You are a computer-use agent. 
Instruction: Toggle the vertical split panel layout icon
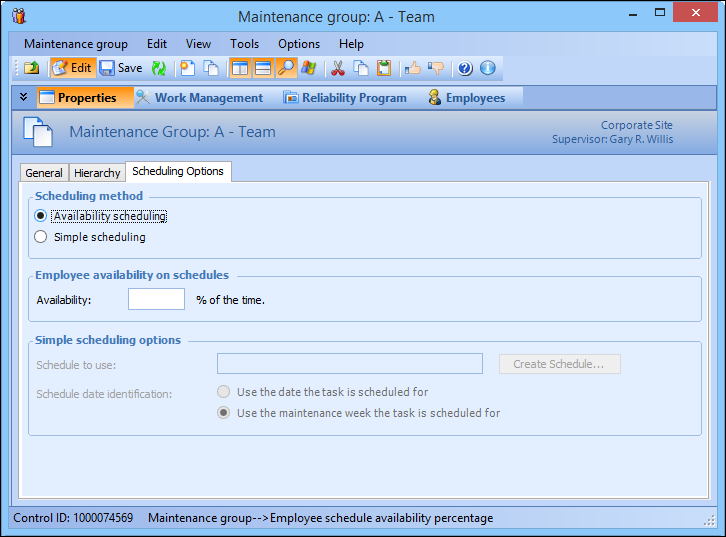(x=240, y=68)
